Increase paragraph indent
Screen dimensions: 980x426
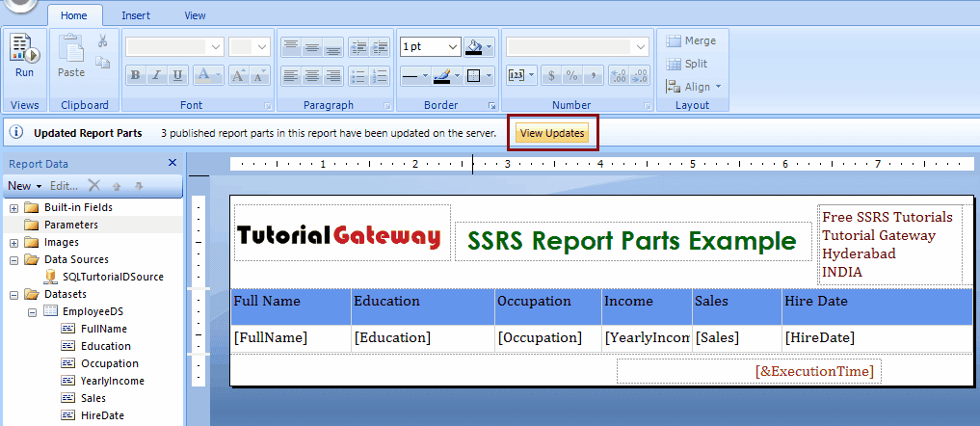coord(380,47)
